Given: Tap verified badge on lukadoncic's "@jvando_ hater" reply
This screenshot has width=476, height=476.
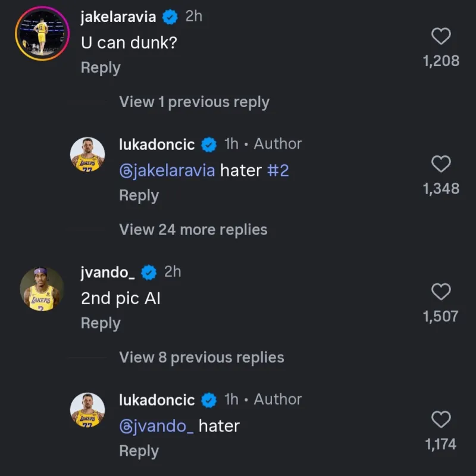Looking at the screenshot, I should (x=209, y=400).
